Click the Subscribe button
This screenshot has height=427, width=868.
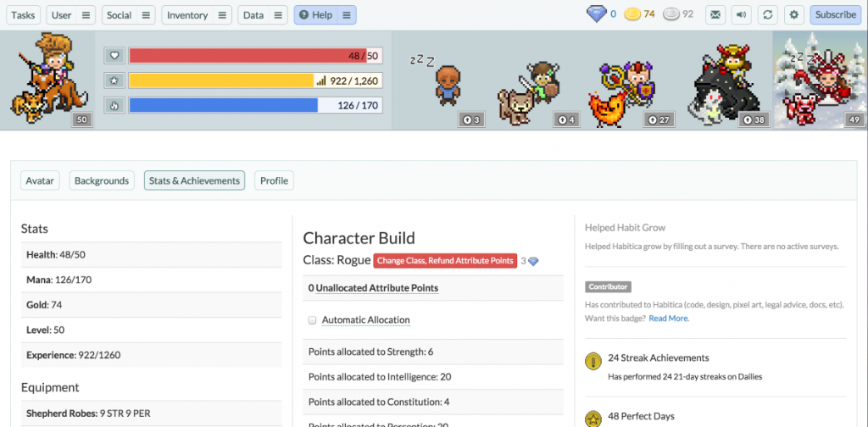tap(836, 15)
